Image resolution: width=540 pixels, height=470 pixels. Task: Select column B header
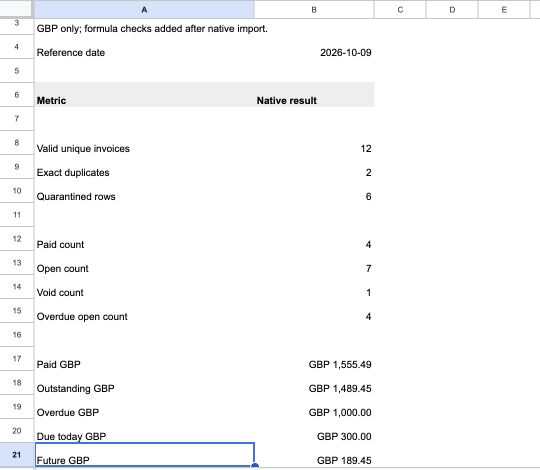pyautogui.click(x=314, y=10)
